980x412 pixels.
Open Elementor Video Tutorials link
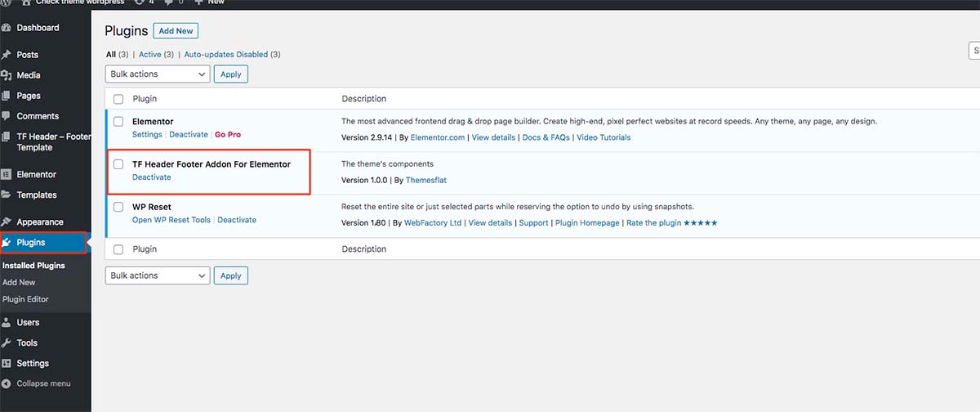604,137
